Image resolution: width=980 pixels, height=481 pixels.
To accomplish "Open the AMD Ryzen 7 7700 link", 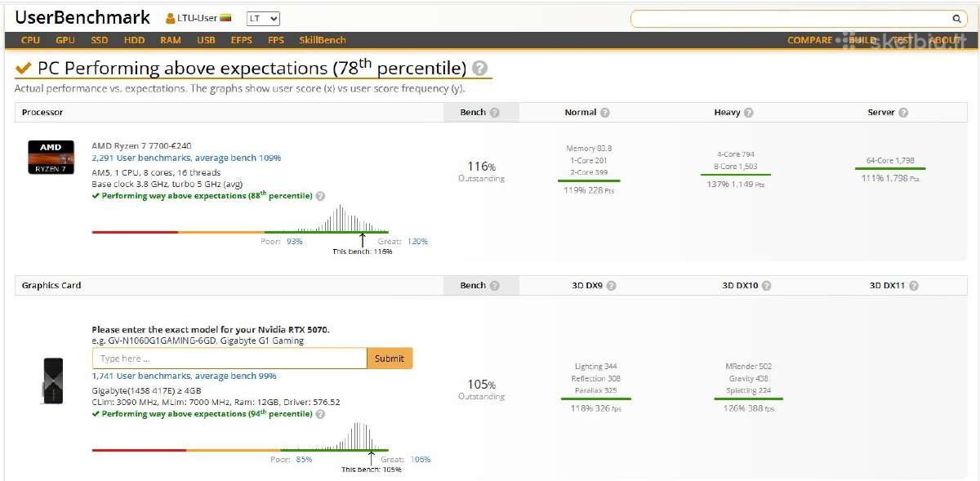I will coord(141,145).
